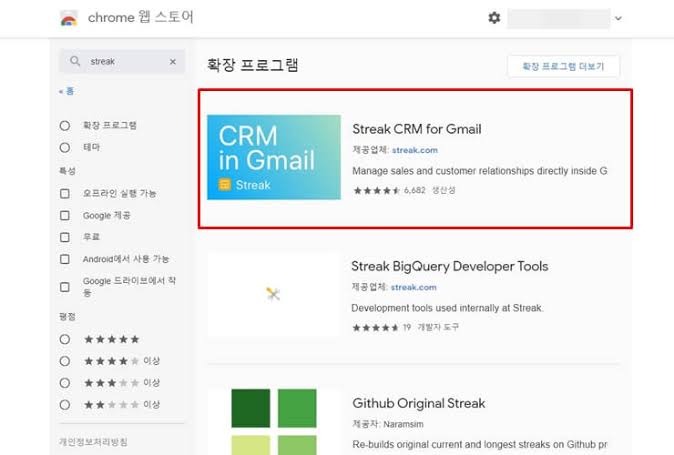Click the 개발자 도구 category label
This screenshot has height=455, width=674.
438,327
